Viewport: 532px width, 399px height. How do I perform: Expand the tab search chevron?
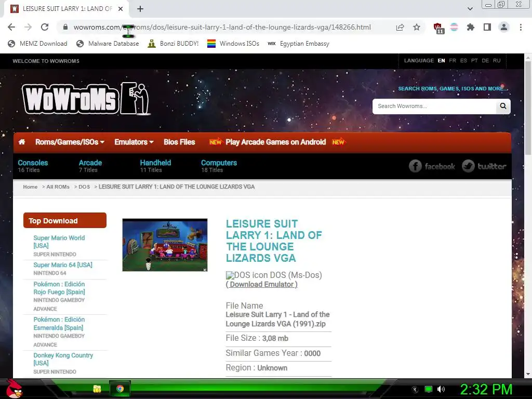[x=470, y=9]
